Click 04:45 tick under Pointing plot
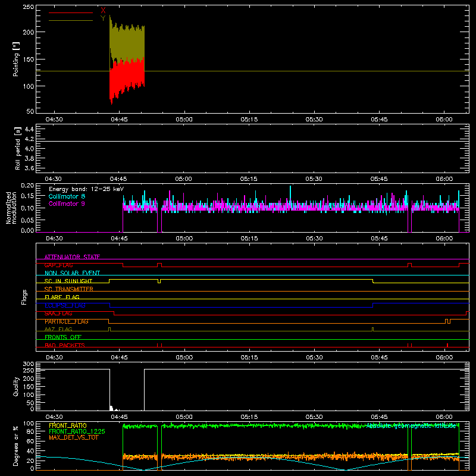 coord(119,120)
